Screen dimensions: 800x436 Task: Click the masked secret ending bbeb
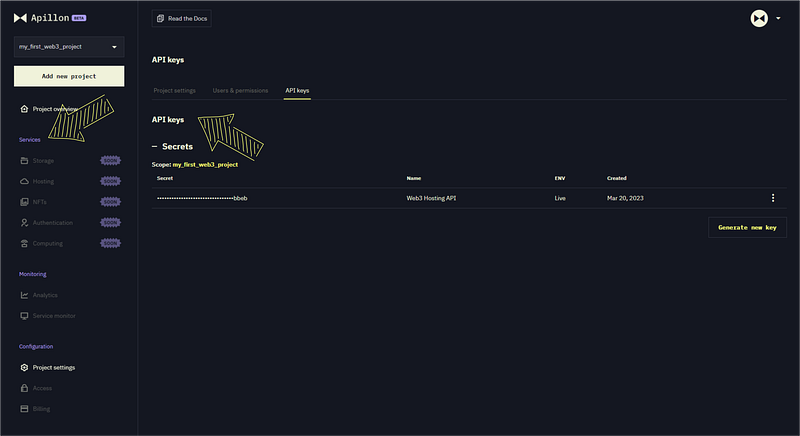pyautogui.click(x=202, y=198)
